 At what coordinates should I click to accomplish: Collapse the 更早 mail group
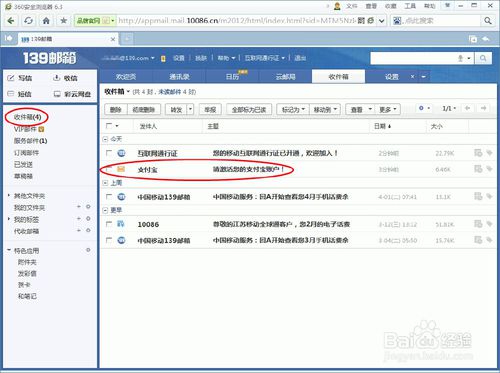coord(105,210)
